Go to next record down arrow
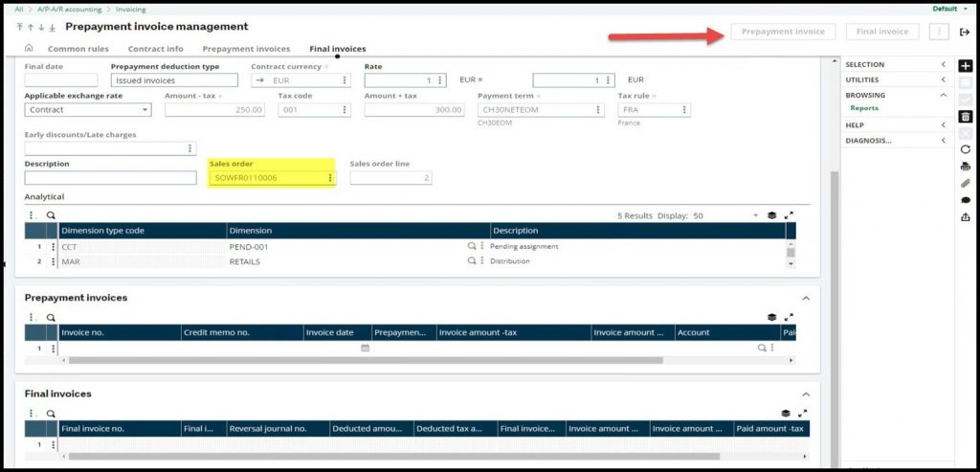 (41, 27)
